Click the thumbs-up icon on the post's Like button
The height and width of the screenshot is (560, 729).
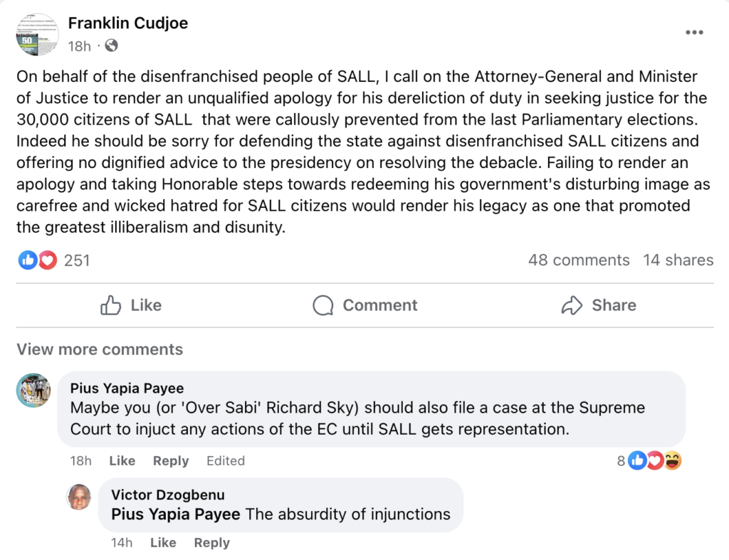pyautogui.click(x=111, y=305)
